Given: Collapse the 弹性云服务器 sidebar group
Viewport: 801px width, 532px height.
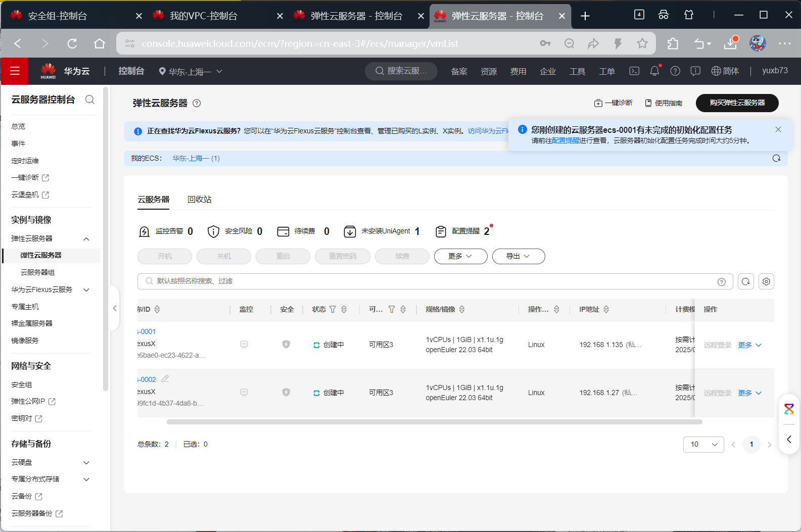Looking at the screenshot, I should point(86,238).
